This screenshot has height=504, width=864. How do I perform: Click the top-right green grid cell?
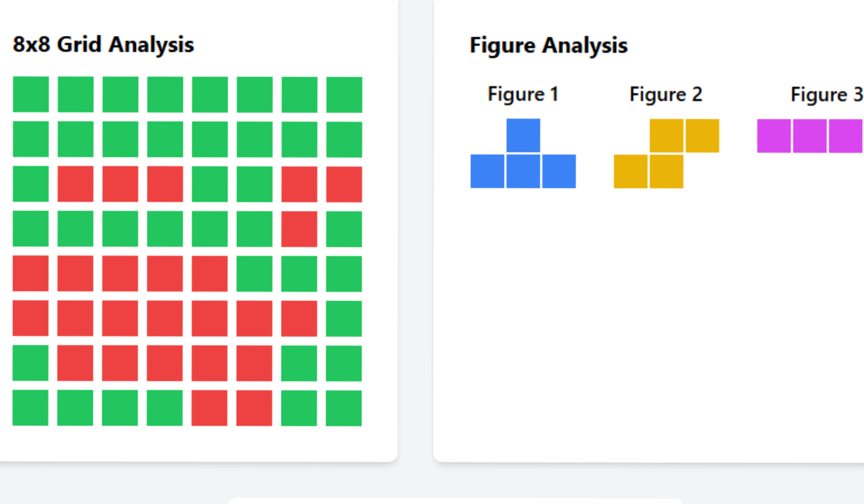click(344, 94)
